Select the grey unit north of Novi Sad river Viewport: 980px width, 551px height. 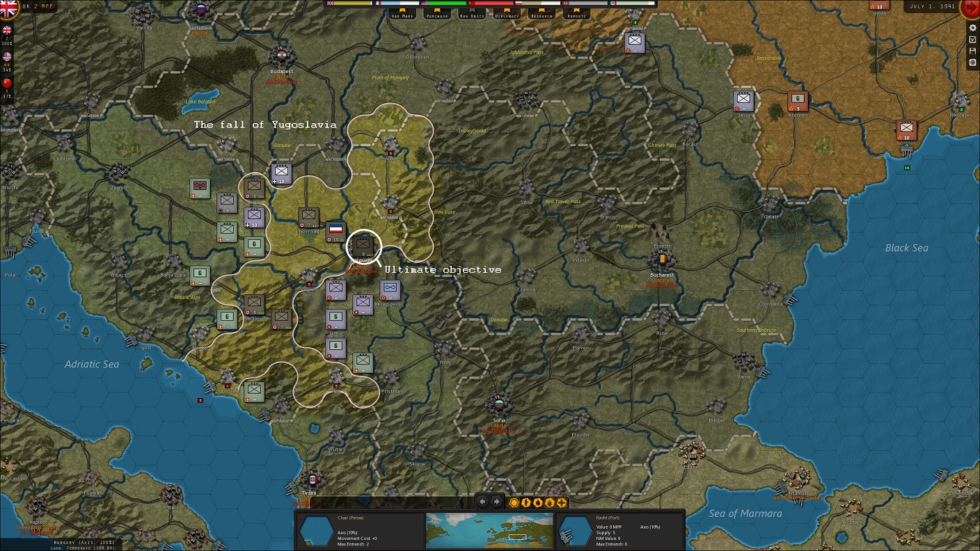click(281, 174)
